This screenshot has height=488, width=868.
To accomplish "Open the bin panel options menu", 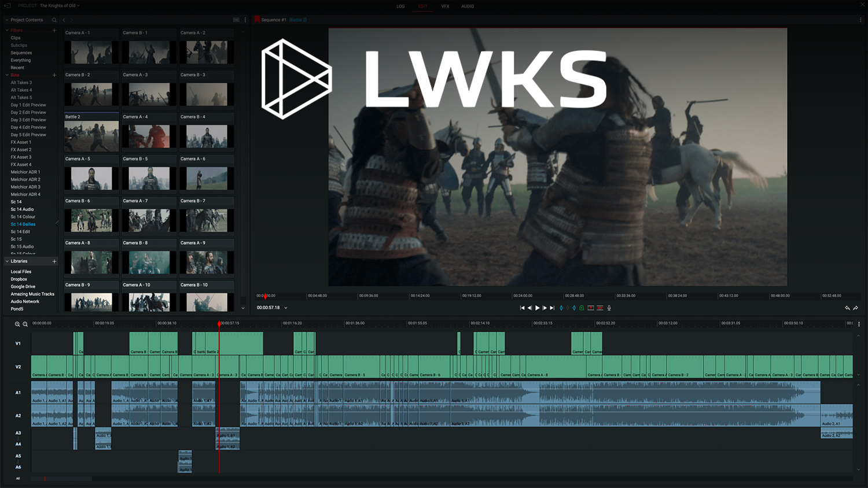I will (245, 20).
